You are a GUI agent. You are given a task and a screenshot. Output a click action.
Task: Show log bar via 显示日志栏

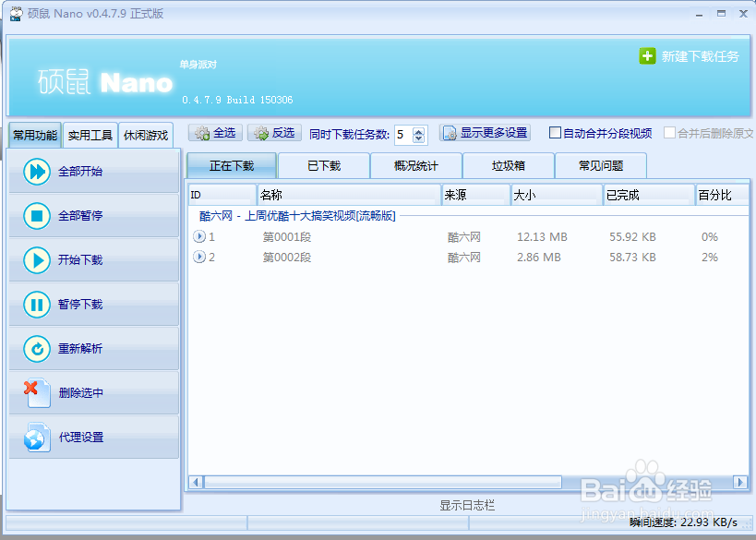467,505
